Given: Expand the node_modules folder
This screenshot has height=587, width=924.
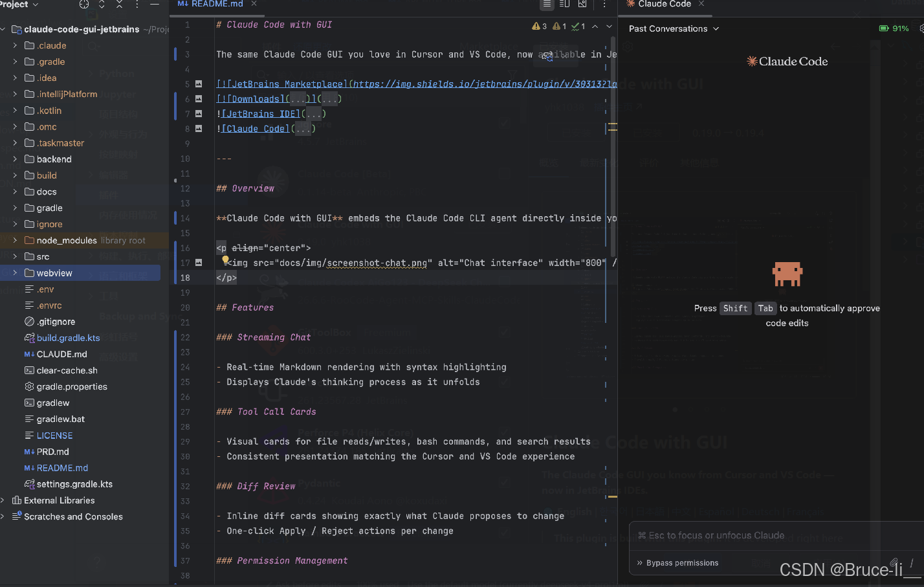Looking at the screenshot, I should pos(15,240).
